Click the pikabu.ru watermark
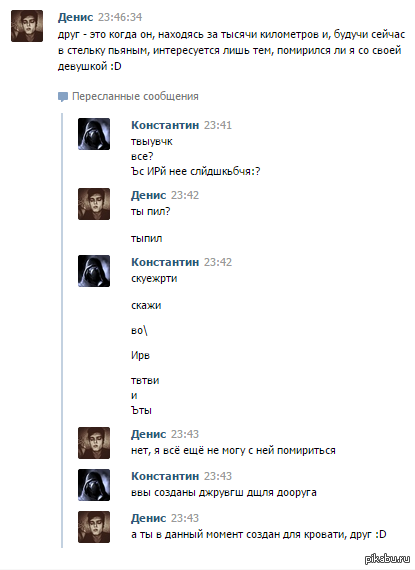 pyautogui.click(x=387, y=559)
